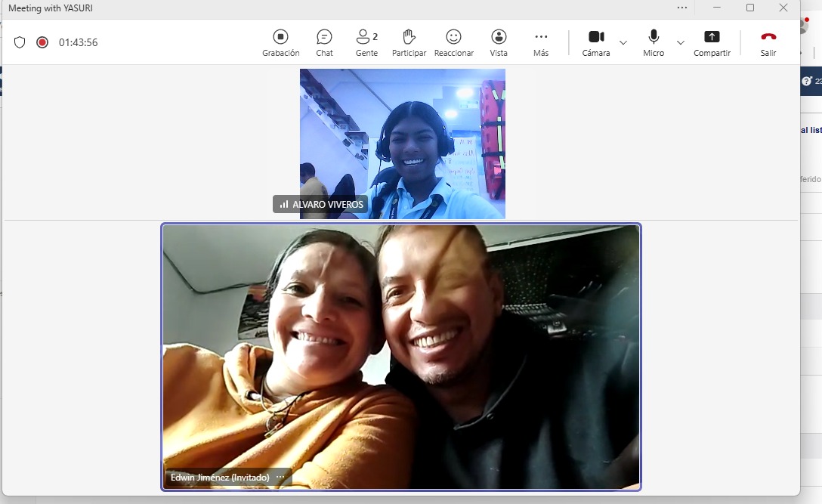
Task: Click the Edwin Jiménez (Invitado) label
Action: pyautogui.click(x=220, y=478)
